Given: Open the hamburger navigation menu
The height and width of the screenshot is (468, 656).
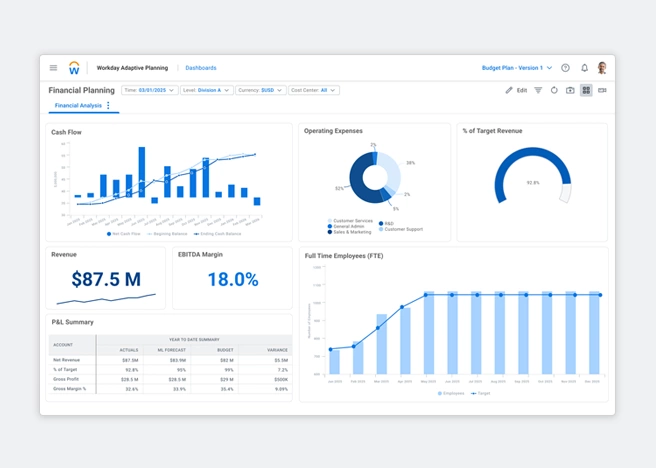Looking at the screenshot, I should [x=53, y=68].
